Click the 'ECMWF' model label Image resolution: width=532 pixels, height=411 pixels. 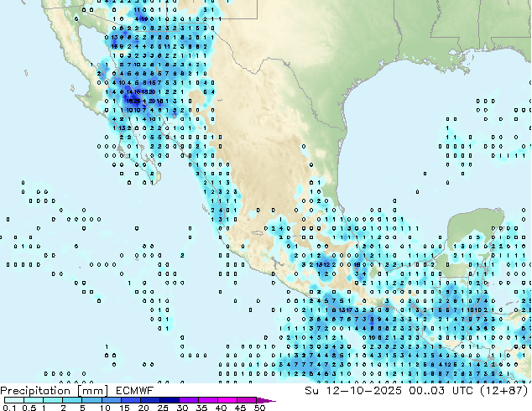(x=135, y=391)
